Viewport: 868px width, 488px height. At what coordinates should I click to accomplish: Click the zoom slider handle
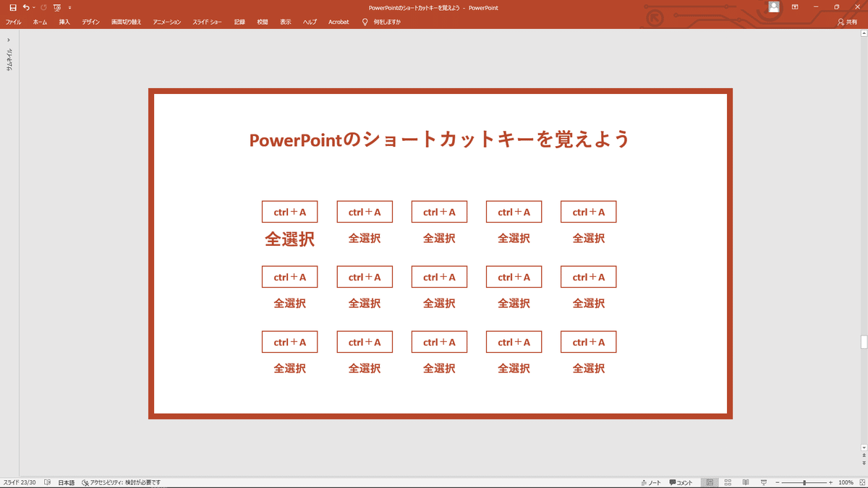(804, 482)
